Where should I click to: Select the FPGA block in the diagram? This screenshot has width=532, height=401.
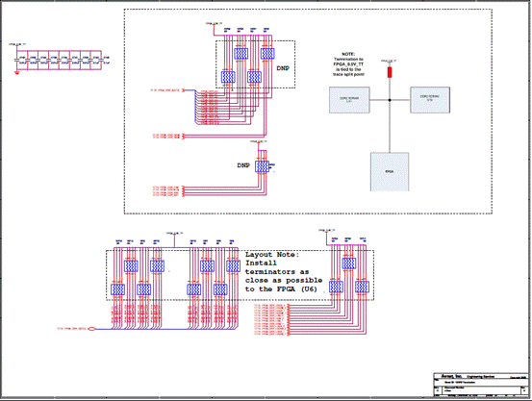click(390, 172)
